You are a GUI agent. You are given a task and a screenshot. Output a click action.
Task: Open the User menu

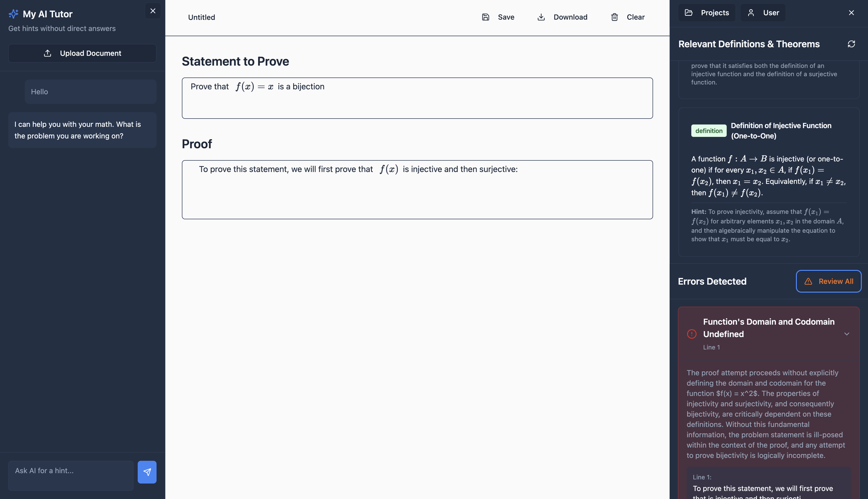[763, 13]
